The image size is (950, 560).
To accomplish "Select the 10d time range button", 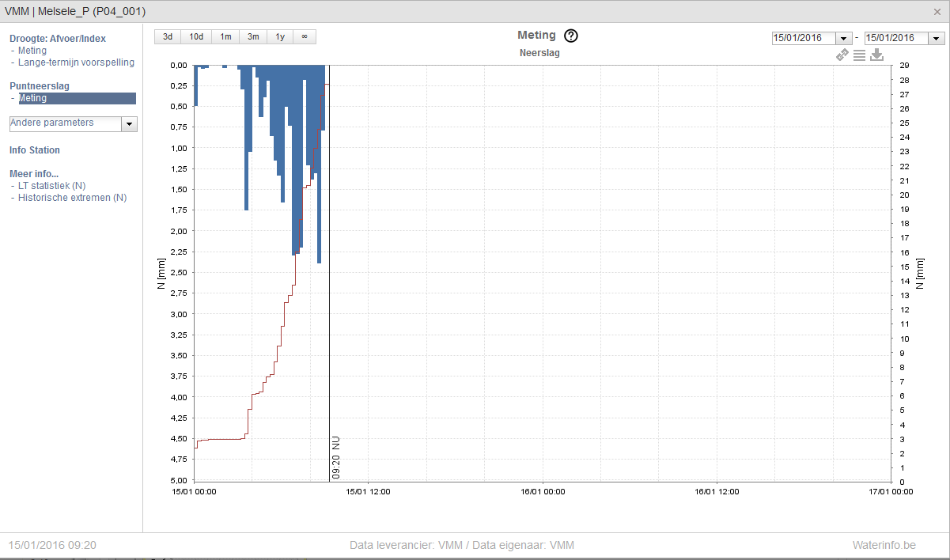I will pos(196,36).
